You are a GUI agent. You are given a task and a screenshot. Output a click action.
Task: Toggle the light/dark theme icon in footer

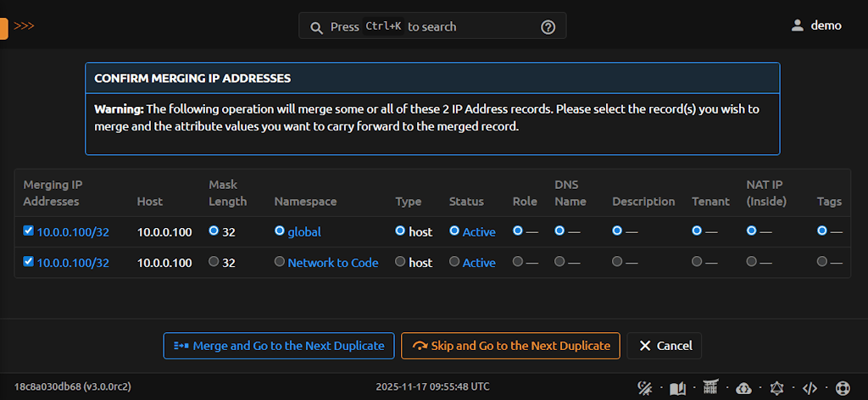point(644,387)
